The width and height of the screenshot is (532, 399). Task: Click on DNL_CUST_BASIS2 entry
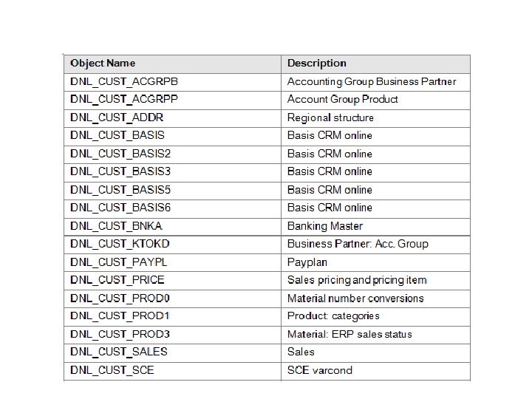(120, 154)
